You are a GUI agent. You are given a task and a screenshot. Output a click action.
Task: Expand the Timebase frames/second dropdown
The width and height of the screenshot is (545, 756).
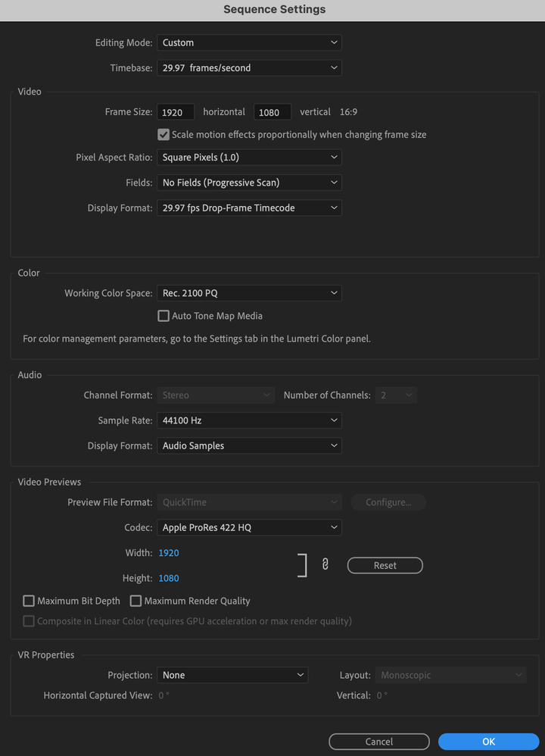pos(249,68)
